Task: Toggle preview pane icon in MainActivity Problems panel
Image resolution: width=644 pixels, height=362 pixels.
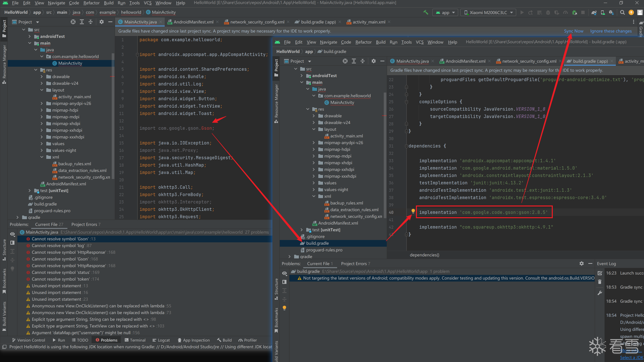Action: (x=12, y=242)
